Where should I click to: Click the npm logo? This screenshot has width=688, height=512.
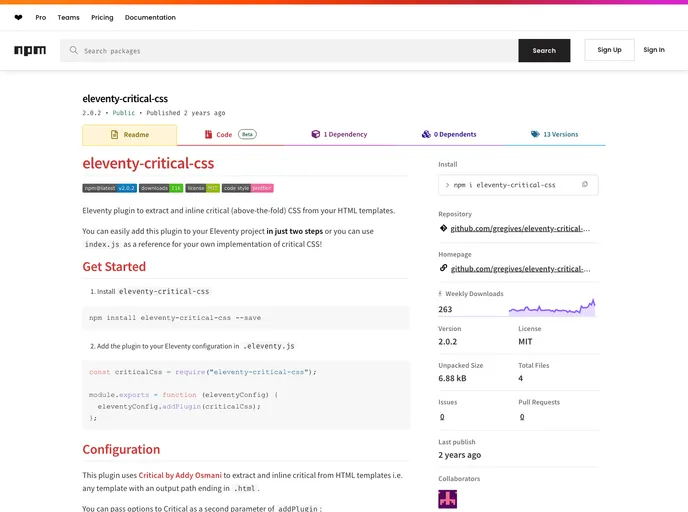point(30,50)
